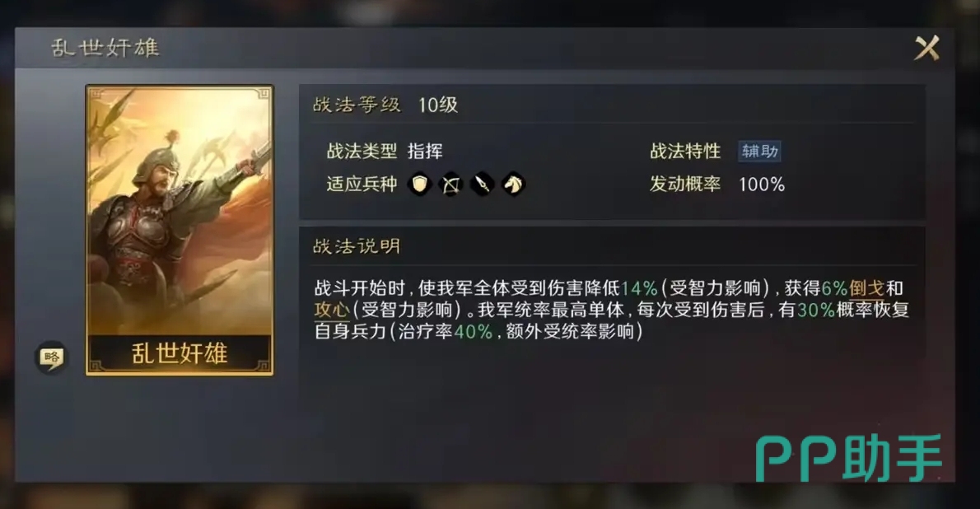980x509 pixels.
Task: Click the 战法类型 指挥 value
Action: [x=425, y=152]
